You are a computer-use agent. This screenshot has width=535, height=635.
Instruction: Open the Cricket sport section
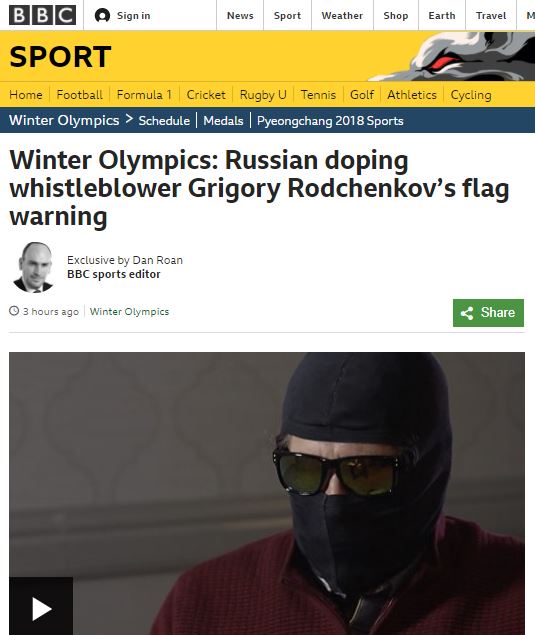206,95
